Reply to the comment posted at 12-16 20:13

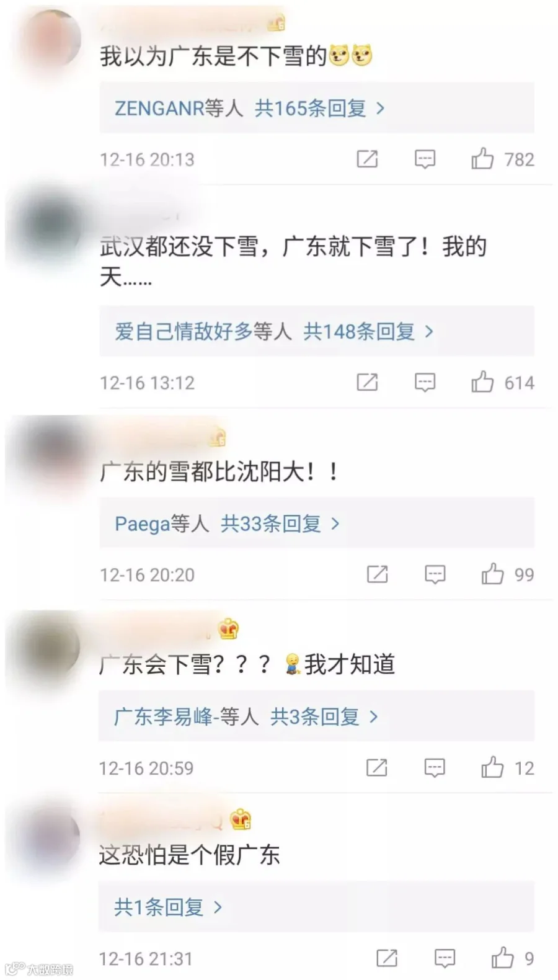point(425,159)
